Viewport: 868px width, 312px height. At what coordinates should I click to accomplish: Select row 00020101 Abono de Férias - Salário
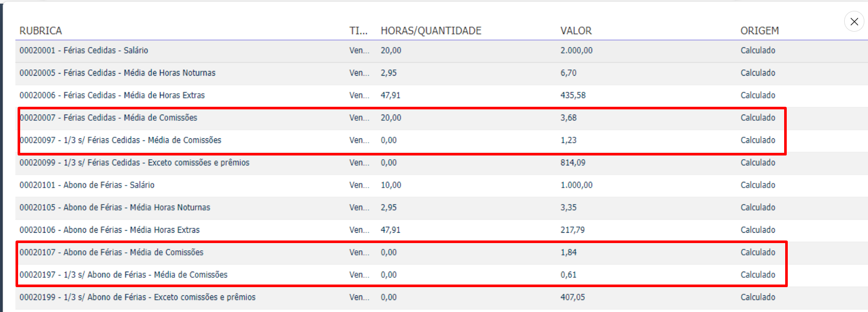pyautogui.click(x=442, y=185)
